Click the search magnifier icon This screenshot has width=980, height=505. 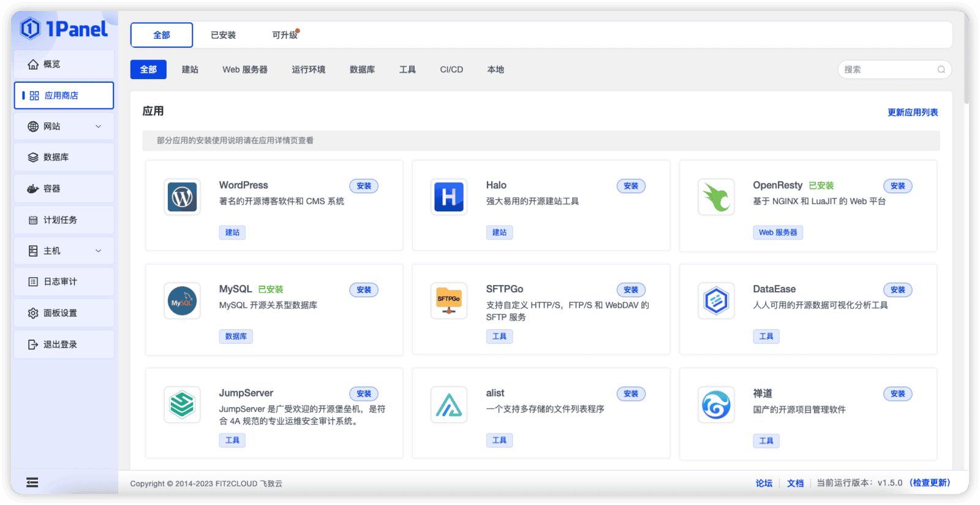click(941, 69)
